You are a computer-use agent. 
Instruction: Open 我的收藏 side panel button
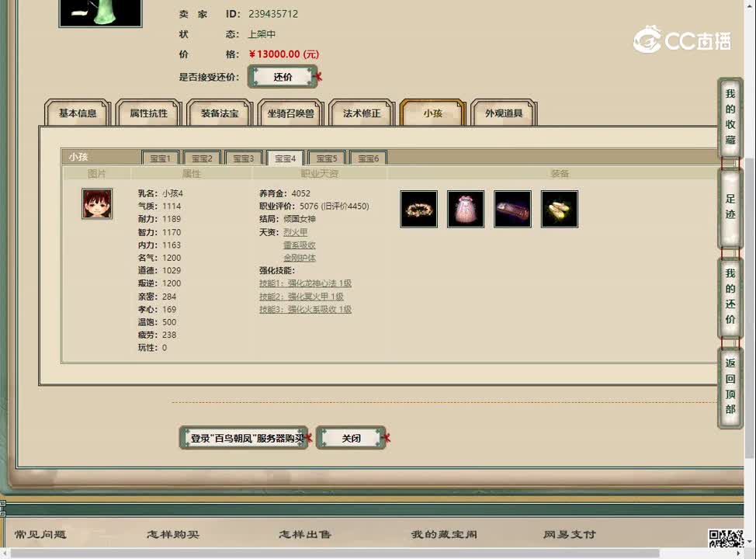point(730,116)
